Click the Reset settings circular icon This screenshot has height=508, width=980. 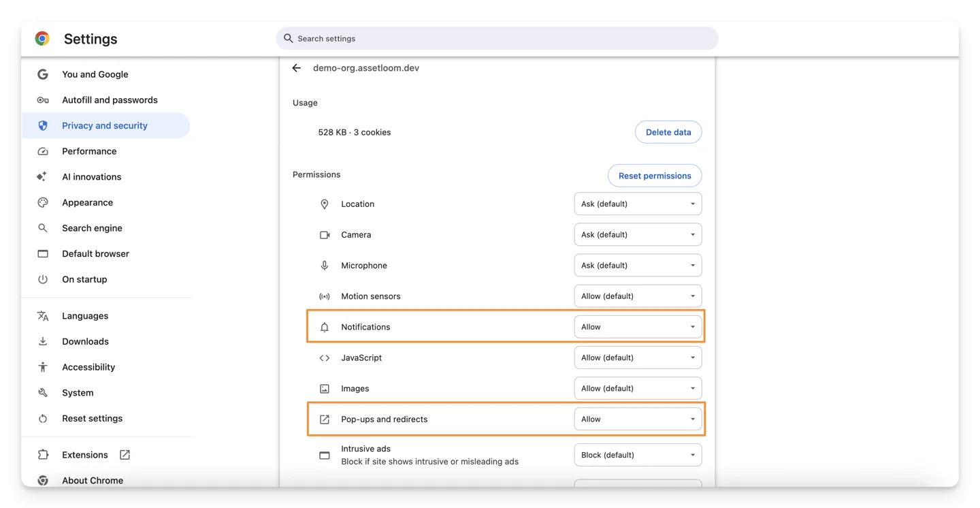tap(43, 419)
